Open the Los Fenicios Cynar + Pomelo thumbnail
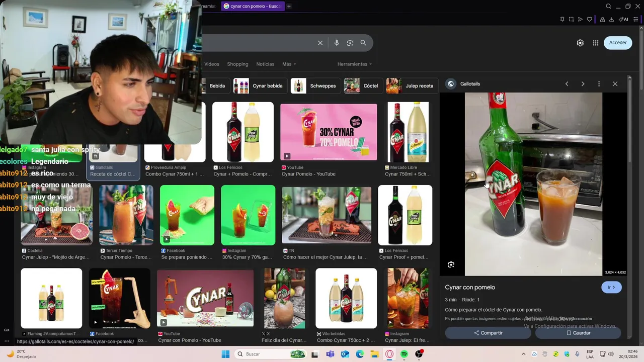644x362 pixels. click(243, 132)
